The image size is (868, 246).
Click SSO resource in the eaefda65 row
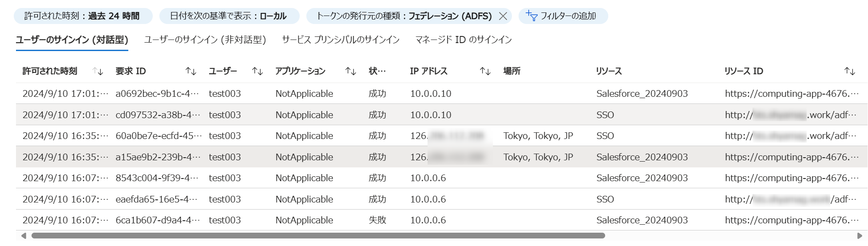pyautogui.click(x=605, y=199)
